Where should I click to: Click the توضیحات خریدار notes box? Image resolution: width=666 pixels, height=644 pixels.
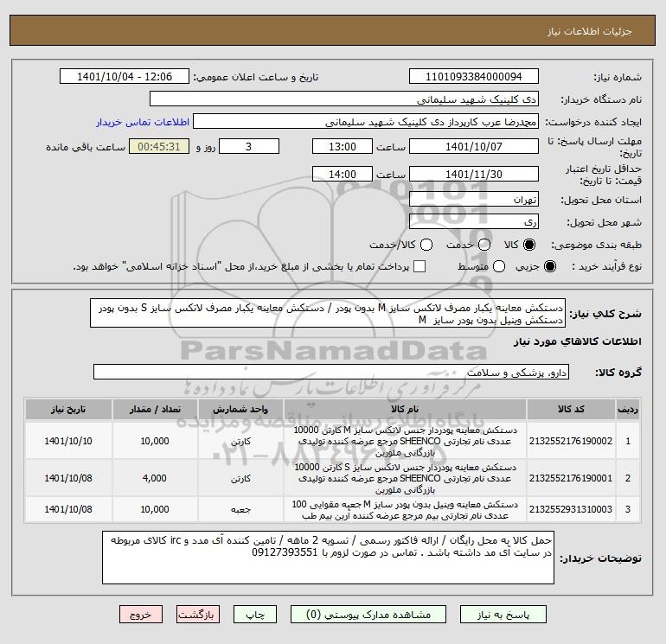328,558
